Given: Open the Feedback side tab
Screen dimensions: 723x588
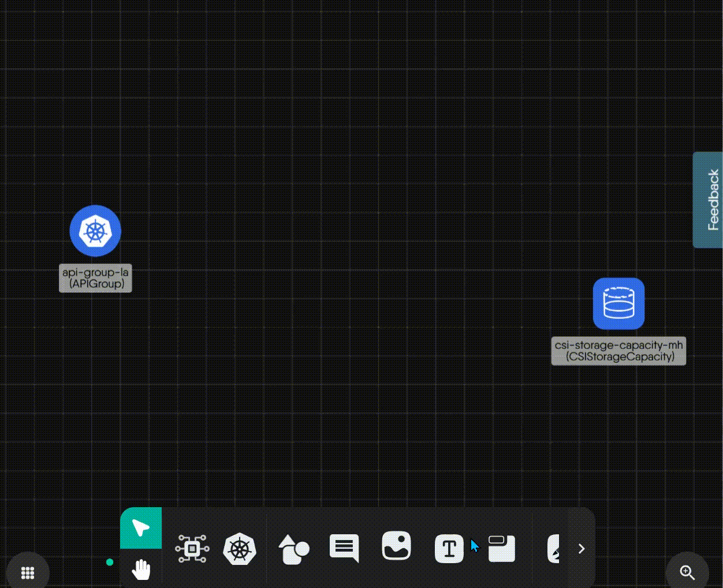Looking at the screenshot, I should coord(709,200).
